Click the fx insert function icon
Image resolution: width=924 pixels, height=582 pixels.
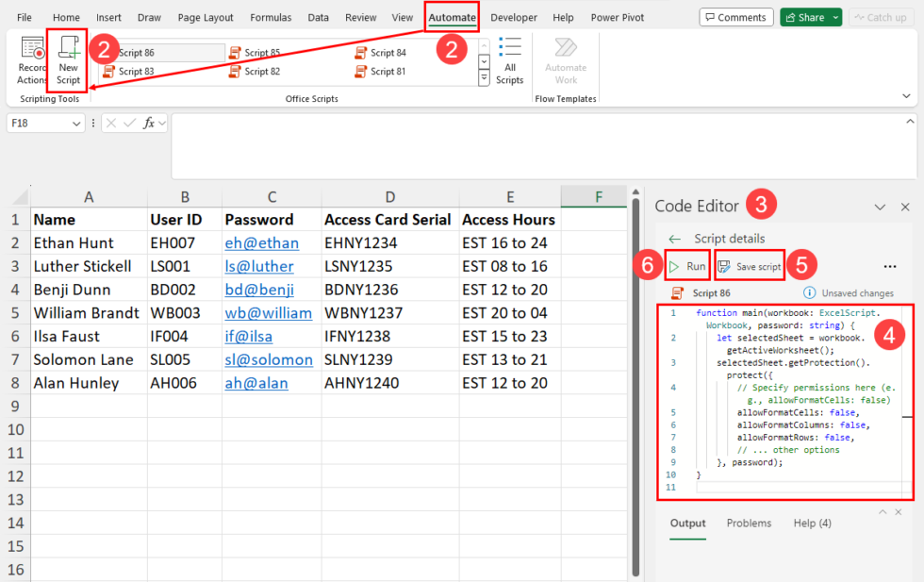[149, 123]
